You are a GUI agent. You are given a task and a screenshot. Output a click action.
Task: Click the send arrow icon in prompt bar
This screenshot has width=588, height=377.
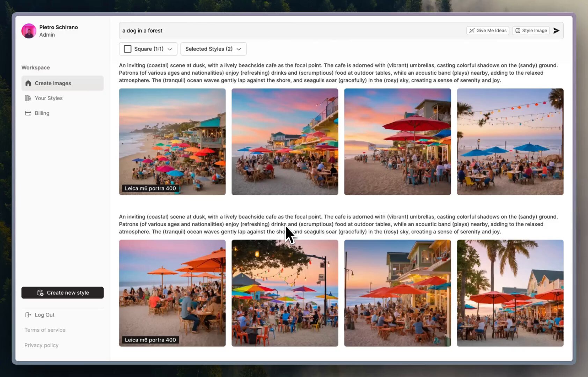[557, 31]
